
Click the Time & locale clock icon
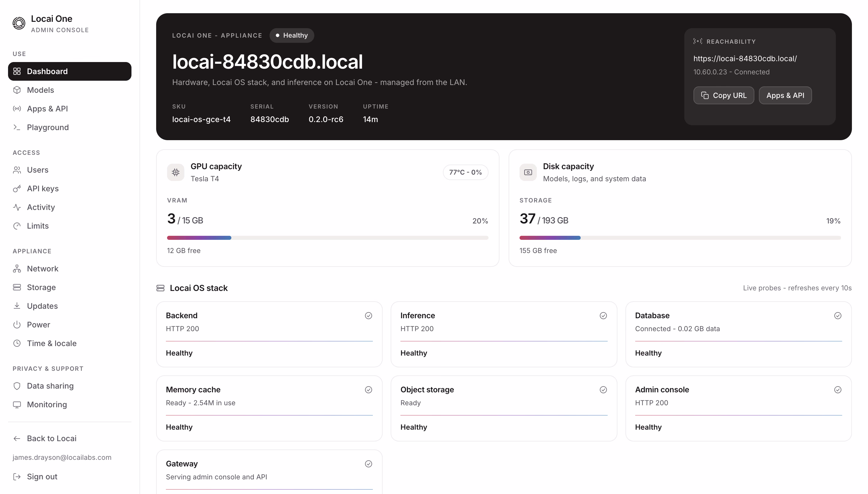coord(17,343)
